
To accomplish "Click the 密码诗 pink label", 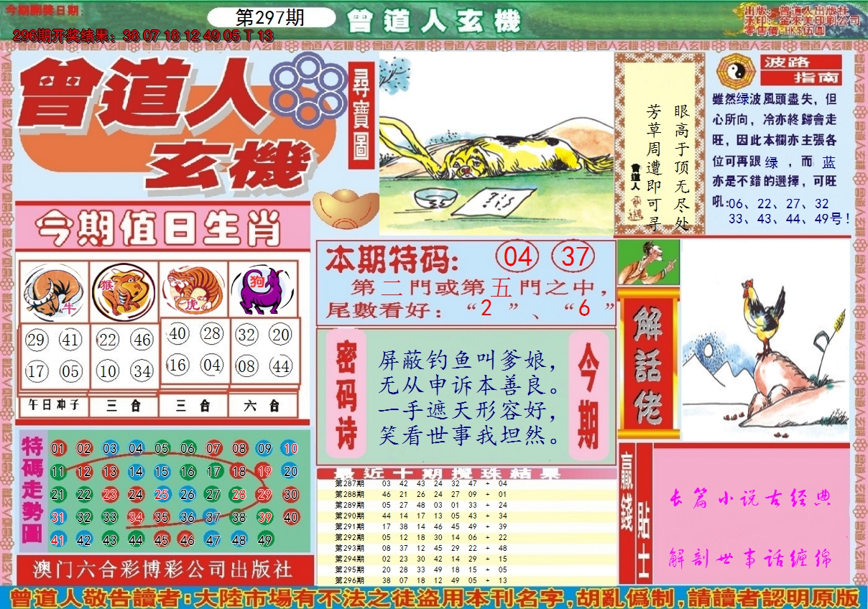I will point(346,394).
